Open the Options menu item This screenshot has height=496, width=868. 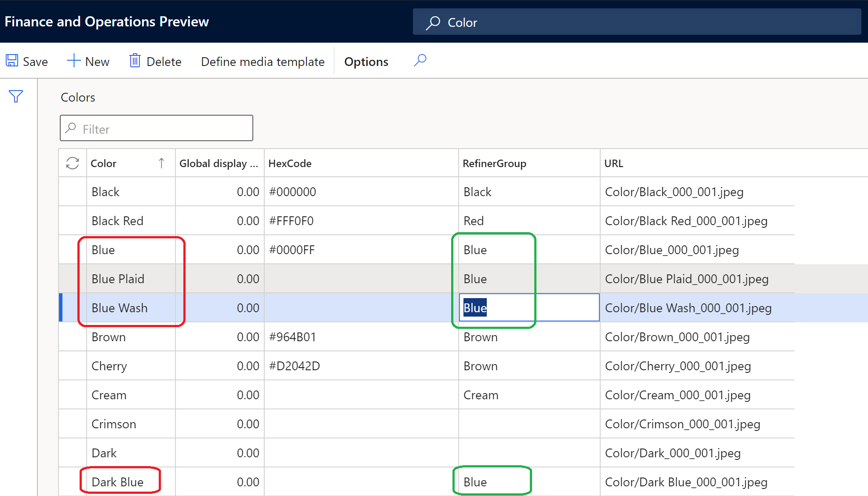click(x=366, y=61)
